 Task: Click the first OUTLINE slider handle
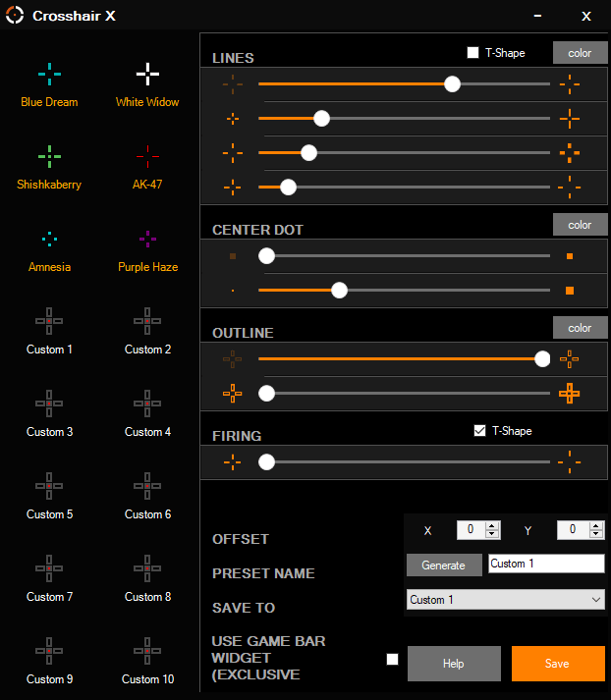tap(542, 359)
